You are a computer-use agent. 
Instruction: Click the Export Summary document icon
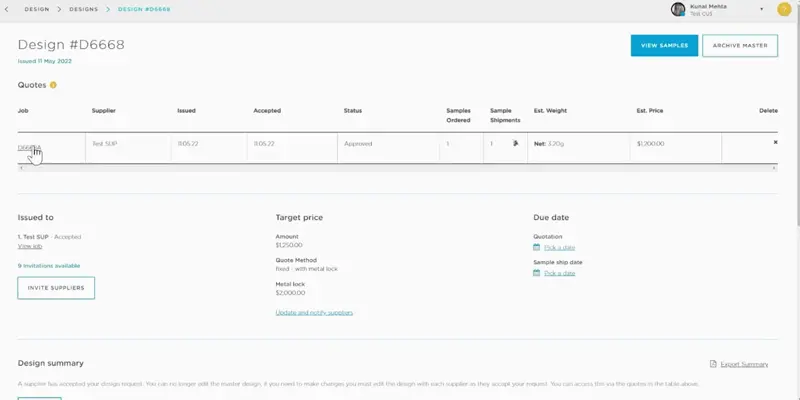pos(712,364)
